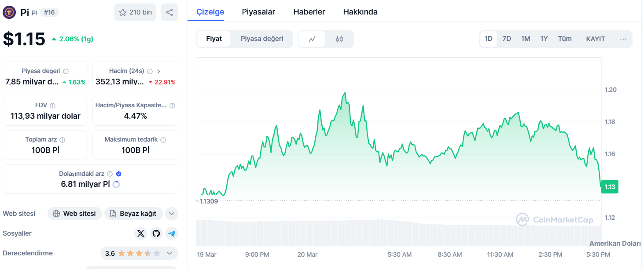Select the 1M time range
Image resolution: width=644 pixels, height=269 pixels.
pos(526,39)
